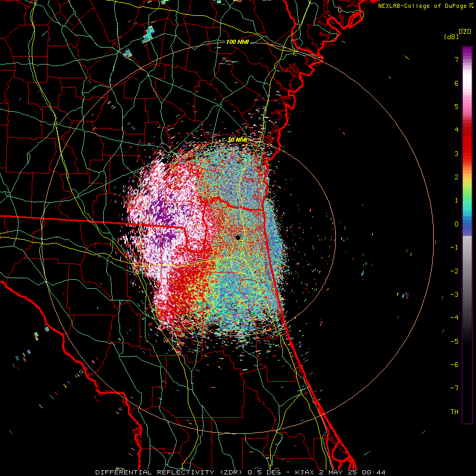
Task: Click the "6" value on the ZDR scale
Action: coord(456,83)
